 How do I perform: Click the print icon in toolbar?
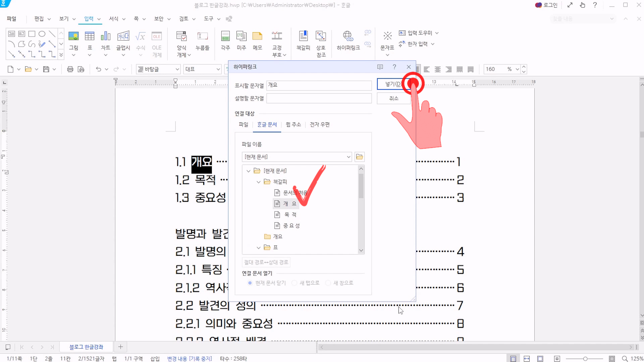(70, 69)
